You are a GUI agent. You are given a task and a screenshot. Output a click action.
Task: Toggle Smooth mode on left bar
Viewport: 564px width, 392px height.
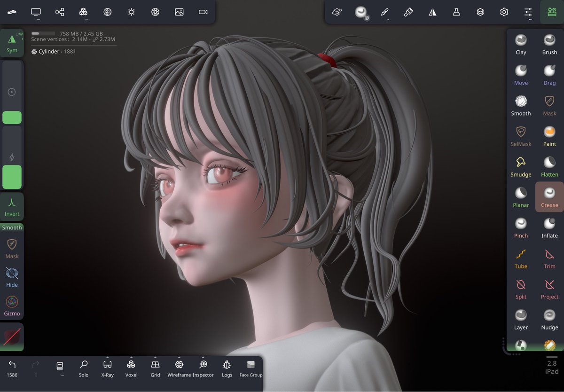click(x=12, y=227)
